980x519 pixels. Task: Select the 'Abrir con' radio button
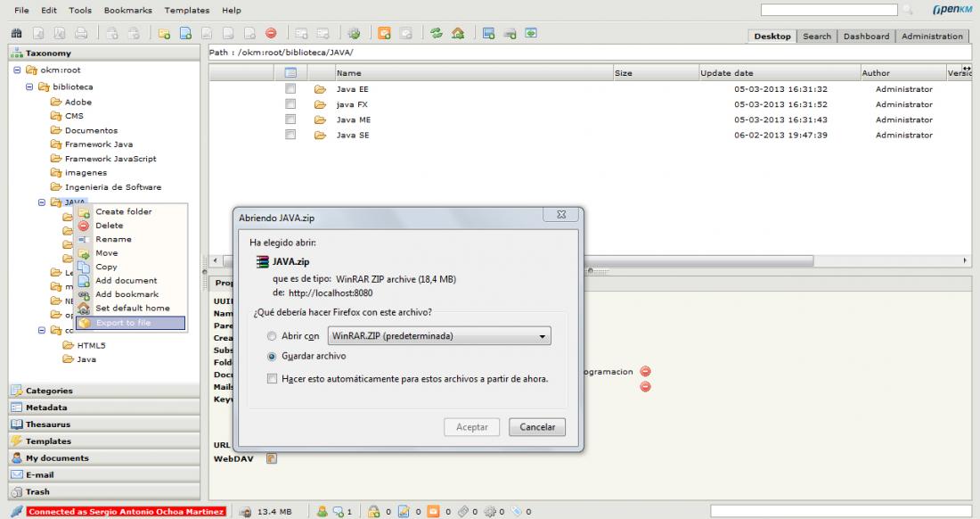[272, 337]
